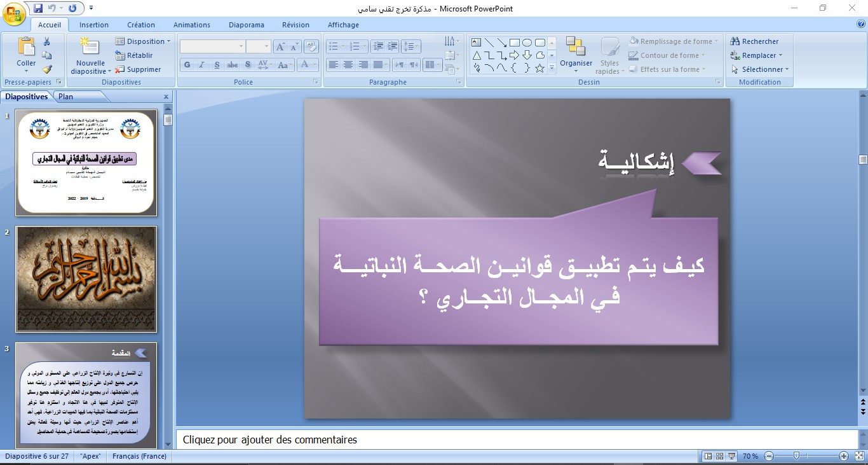Viewport: 868px width, 465px height.
Task: Select slide 2 thumbnail with calligraphy image
Action: coord(86,279)
